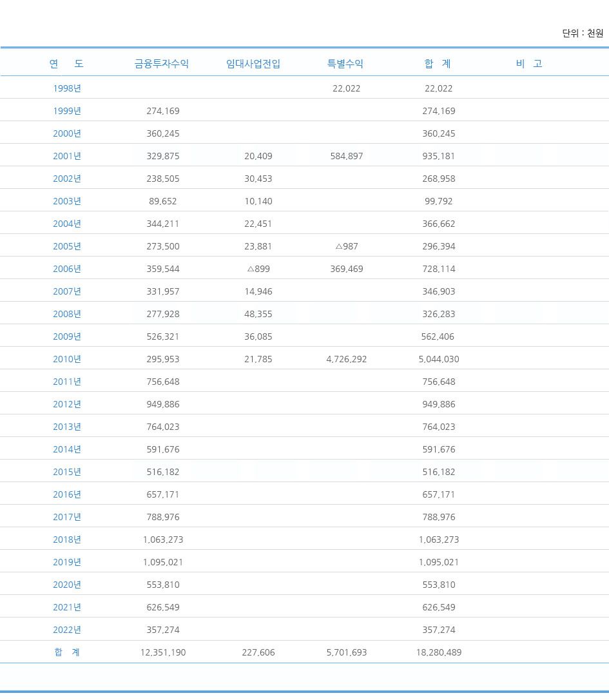Click the 합계 label in bottom row
Image resolution: width=609 pixels, height=700 pixels.
[67, 652]
